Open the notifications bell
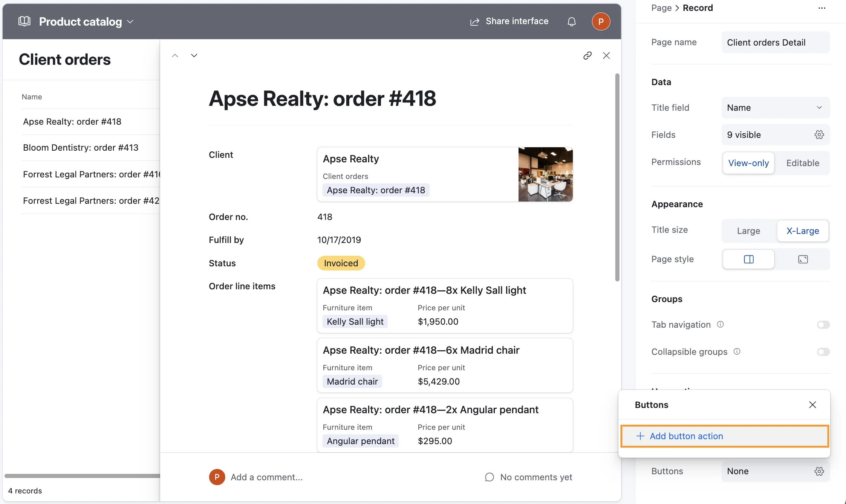Viewport: 846px width, 504px height. [x=572, y=21]
